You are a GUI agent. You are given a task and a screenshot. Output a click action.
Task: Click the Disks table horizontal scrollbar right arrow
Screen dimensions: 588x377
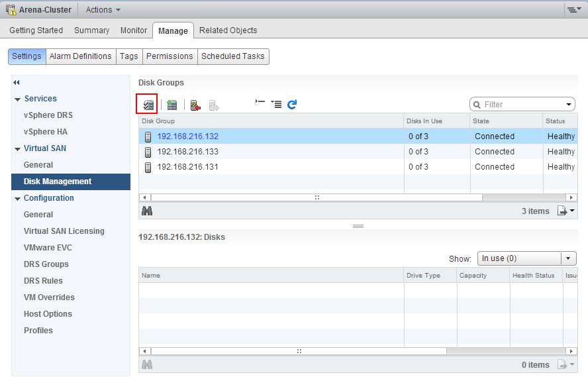click(571, 351)
